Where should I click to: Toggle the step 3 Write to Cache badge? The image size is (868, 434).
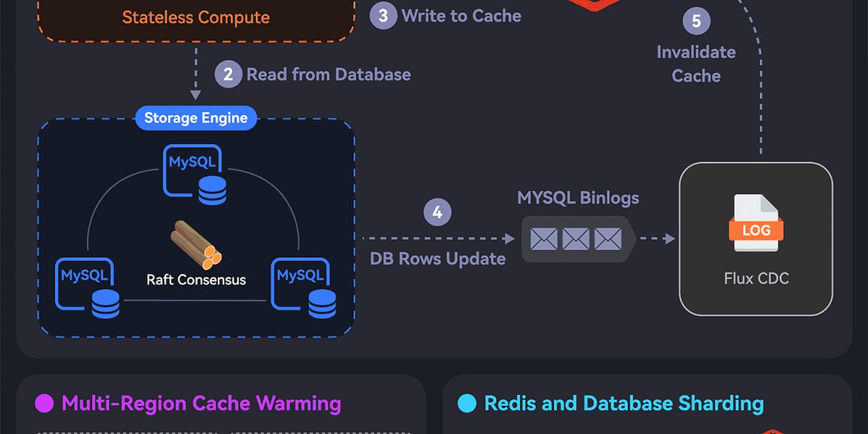[x=384, y=14]
